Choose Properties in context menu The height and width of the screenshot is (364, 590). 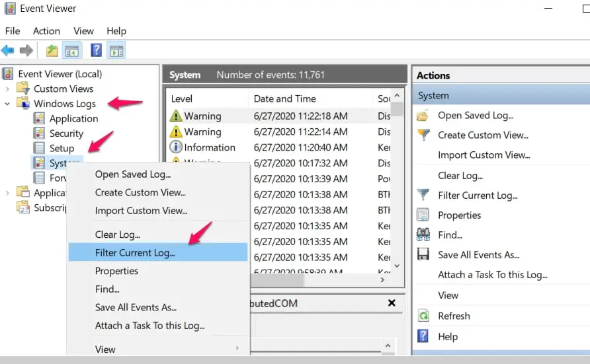158,271
